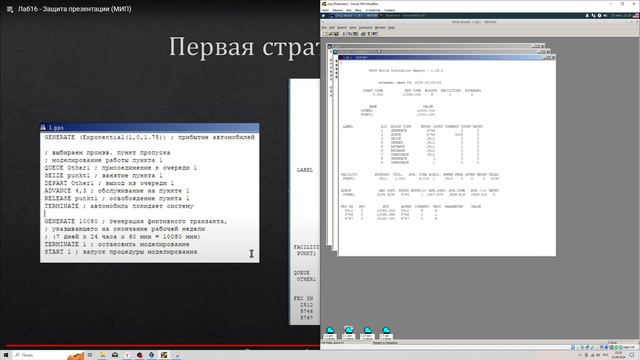640x360 pixels.
Task: Click the Open file icon in GPSS toolbar
Action: coord(330,34)
